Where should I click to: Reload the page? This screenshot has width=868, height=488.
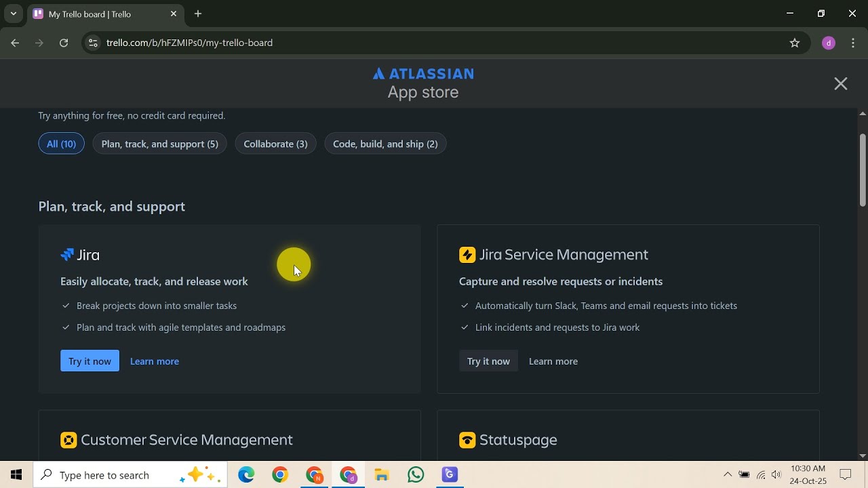tap(64, 43)
